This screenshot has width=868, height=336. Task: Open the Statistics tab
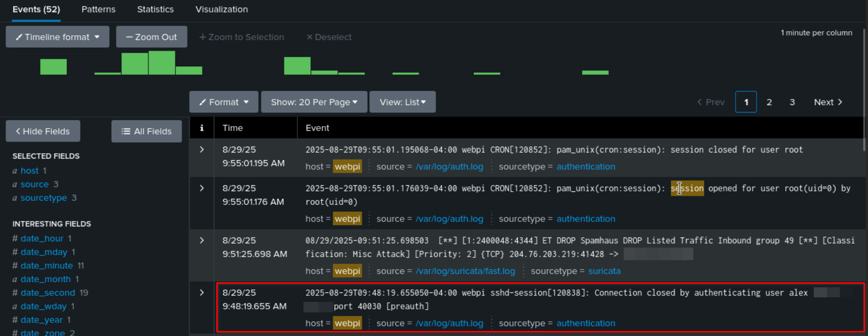pos(156,10)
